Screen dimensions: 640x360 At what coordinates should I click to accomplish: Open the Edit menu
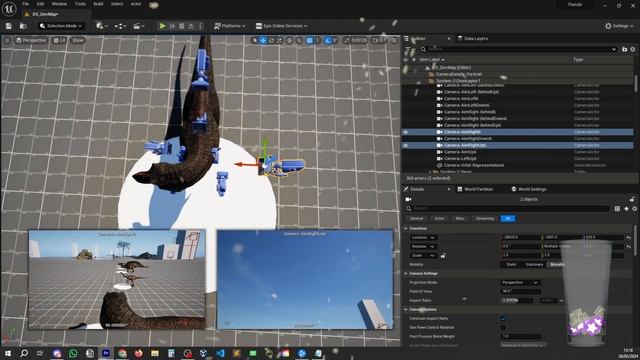pos(40,4)
